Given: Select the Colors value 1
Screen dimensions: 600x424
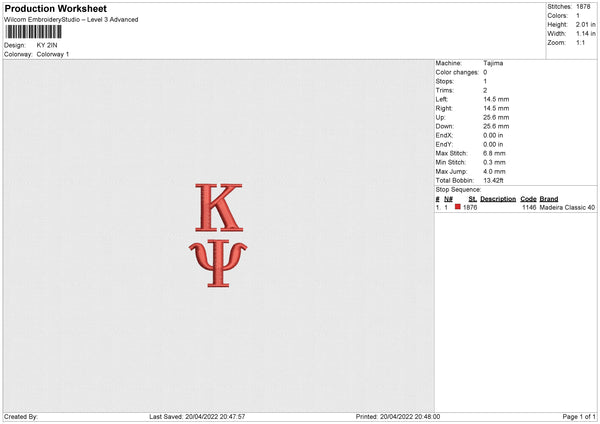Looking at the screenshot, I should pos(578,16).
